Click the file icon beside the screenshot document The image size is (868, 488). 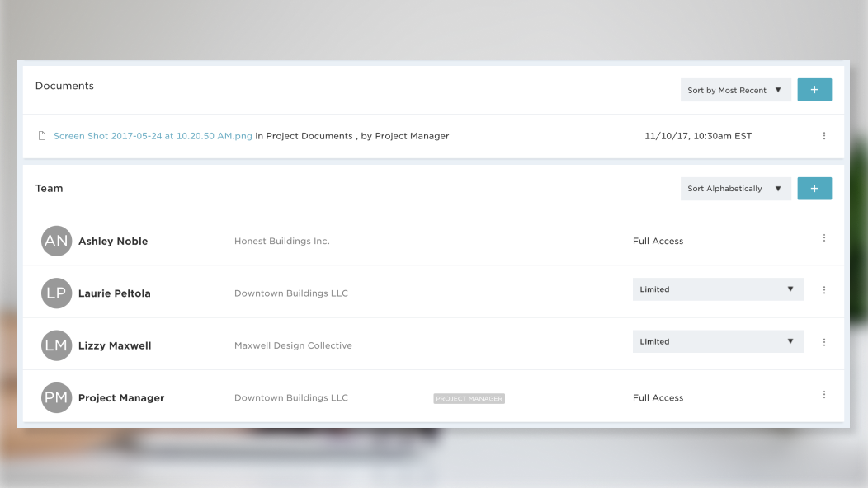(42, 136)
